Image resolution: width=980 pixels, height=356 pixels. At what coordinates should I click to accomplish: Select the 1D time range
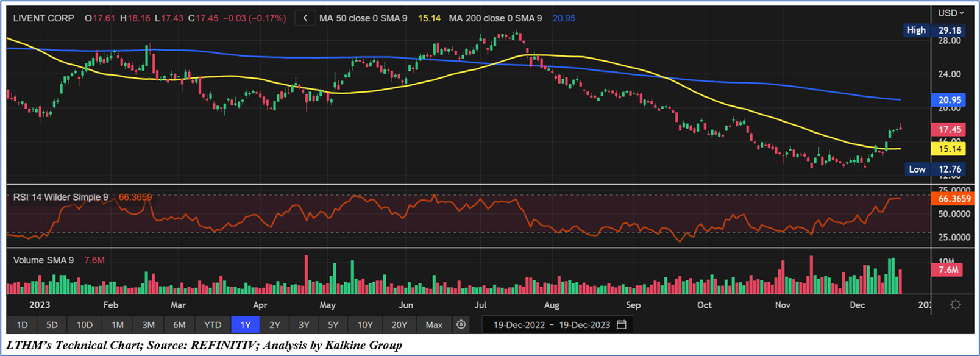[22, 324]
